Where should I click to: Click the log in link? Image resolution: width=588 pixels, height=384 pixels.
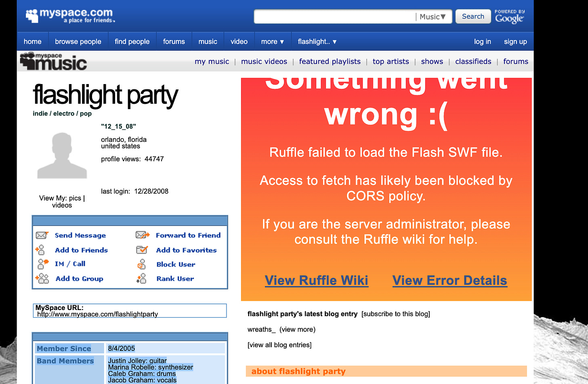(x=483, y=42)
